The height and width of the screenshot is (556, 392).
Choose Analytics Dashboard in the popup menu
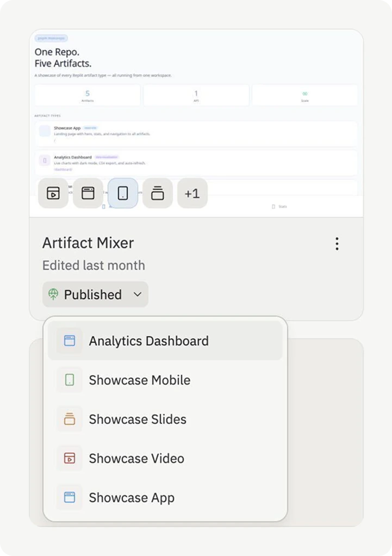[148, 341]
